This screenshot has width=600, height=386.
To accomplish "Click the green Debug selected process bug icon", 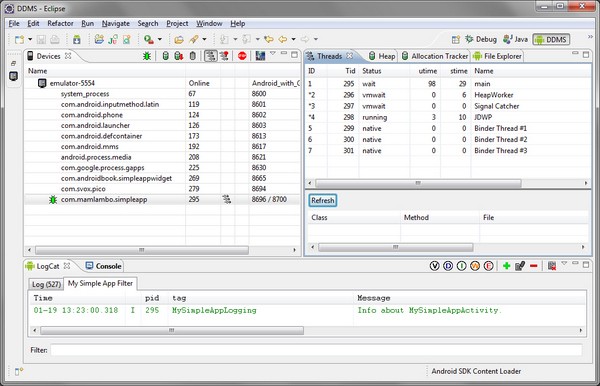I will click(x=147, y=56).
